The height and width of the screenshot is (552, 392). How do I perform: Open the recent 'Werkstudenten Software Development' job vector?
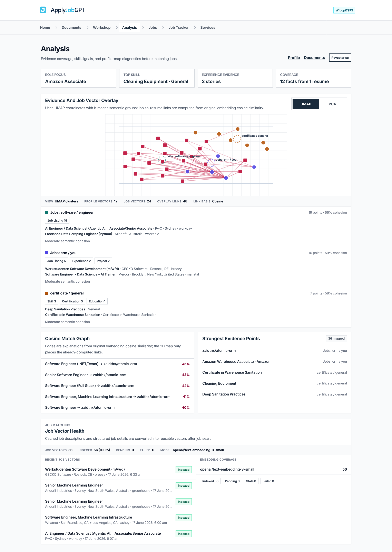click(118, 472)
